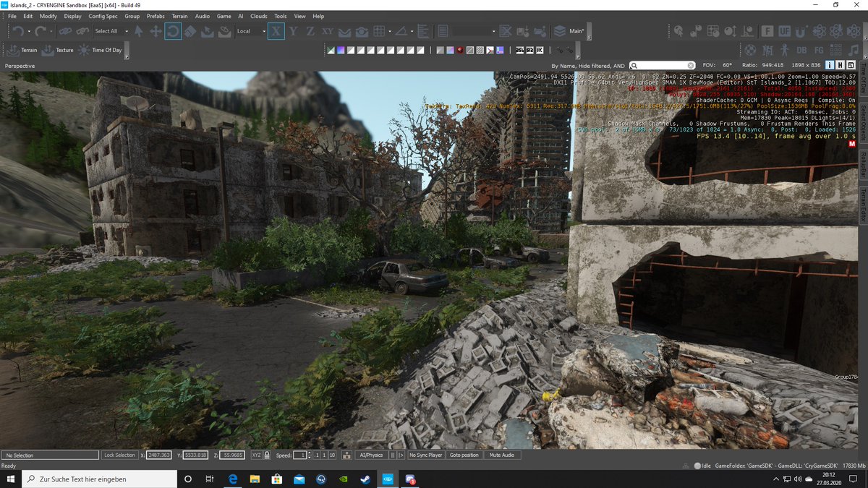Open the Terrain menu
Viewport: 868px width, 488px height.
tap(179, 15)
